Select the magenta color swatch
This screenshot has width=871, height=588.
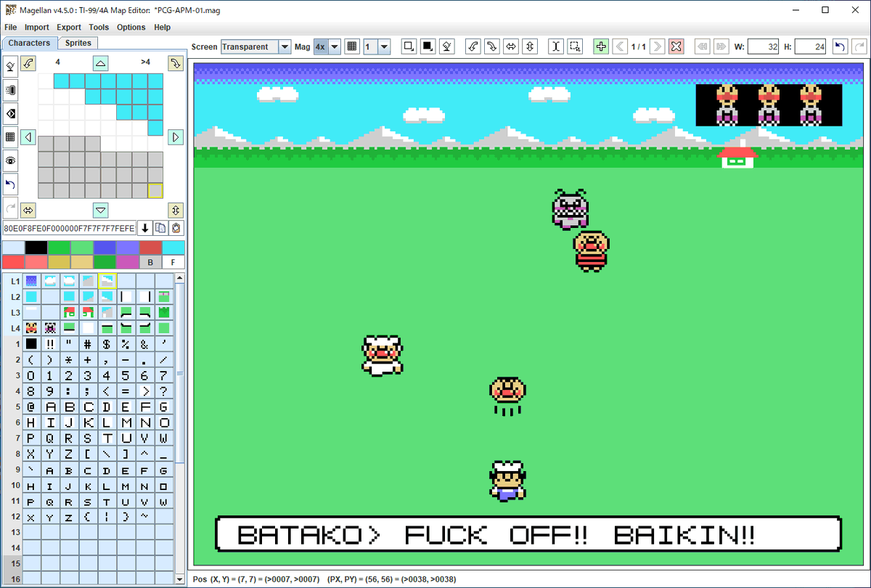click(128, 261)
